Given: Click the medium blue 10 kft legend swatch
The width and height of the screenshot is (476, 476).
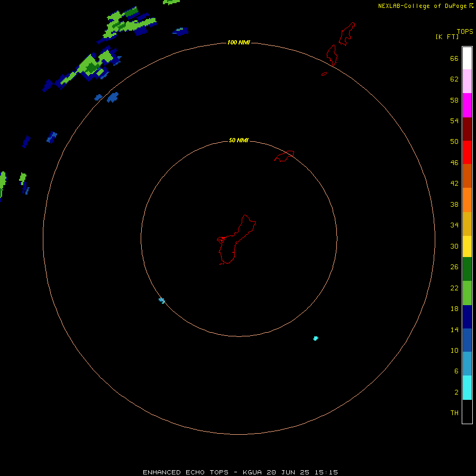Looking at the screenshot, I should [467, 340].
